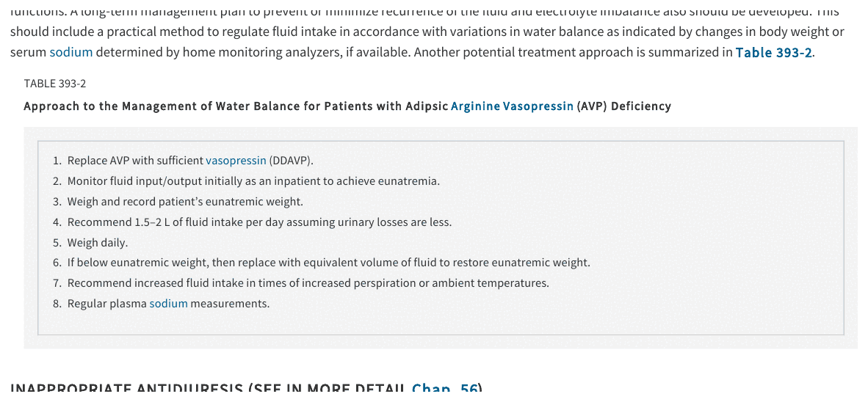Click the "Approach to the Management of Water Balance" title
The image size is (868, 402).
click(x=236, y=106)
